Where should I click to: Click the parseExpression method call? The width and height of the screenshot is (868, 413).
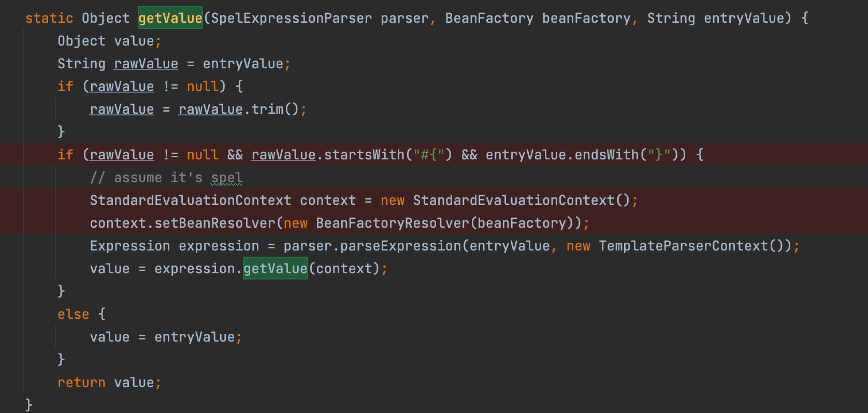pos(400,246)
